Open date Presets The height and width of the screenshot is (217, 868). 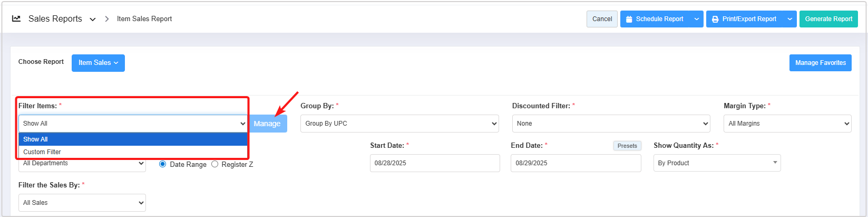[627, 146]
